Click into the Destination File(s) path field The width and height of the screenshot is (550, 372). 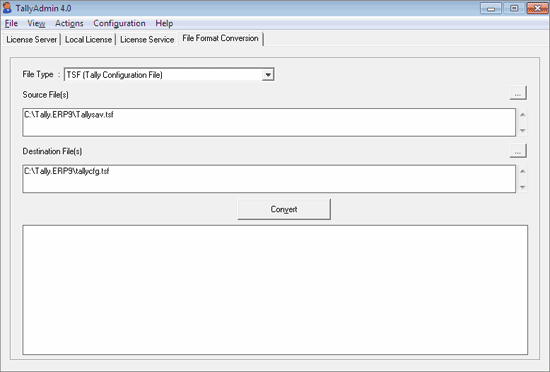click(x=269, y=179)
